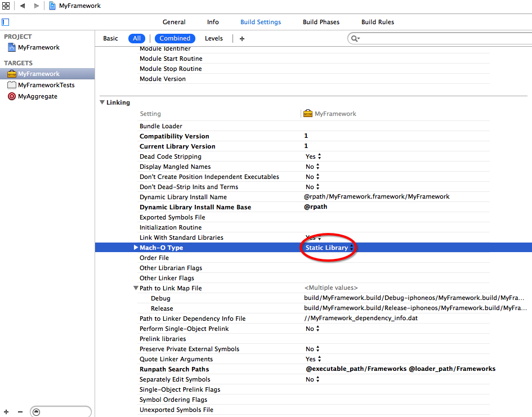Select the Module Stop Routine row
The image size is (532, 417).
pos(314,69)
